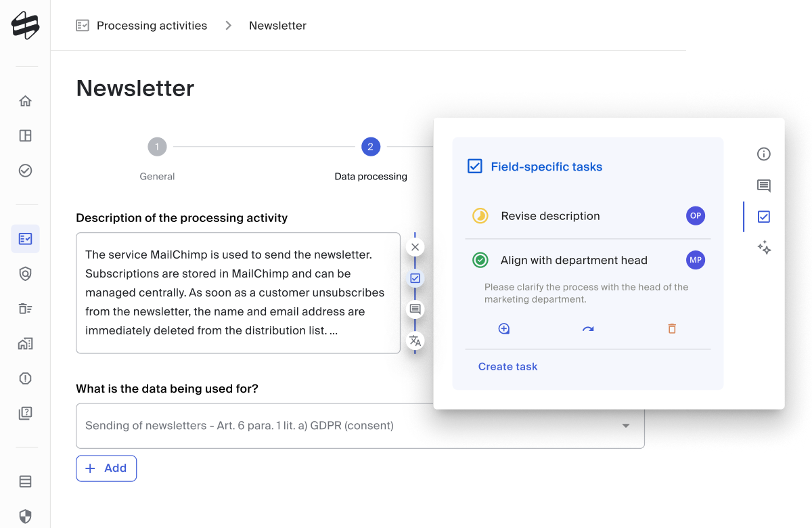
Task: Click the translate icon beside description field
Action: [x=415, y=340]
